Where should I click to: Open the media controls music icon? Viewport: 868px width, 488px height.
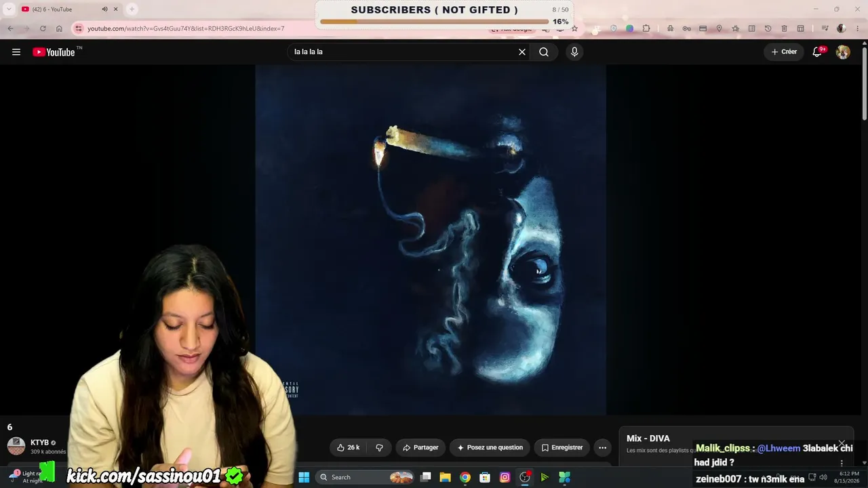coord(825,28)
